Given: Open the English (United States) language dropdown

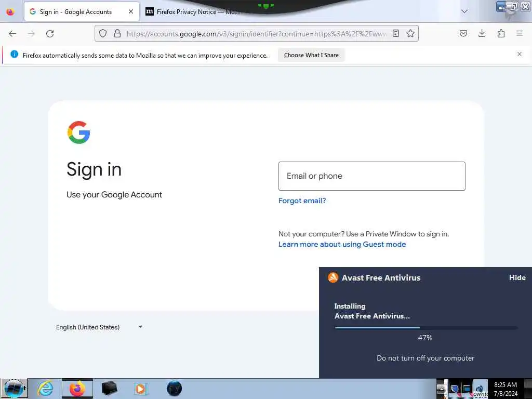Looking at the screenshot, I should pyautogui.click(x=99, y=327).
